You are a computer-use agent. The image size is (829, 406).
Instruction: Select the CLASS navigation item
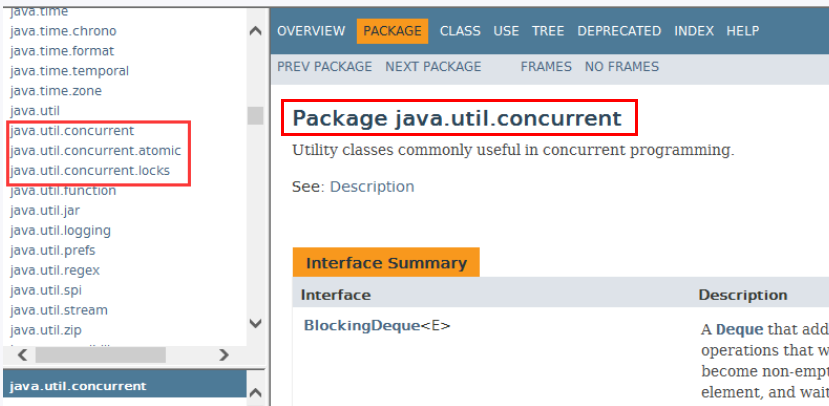click(x=460, y=31)
